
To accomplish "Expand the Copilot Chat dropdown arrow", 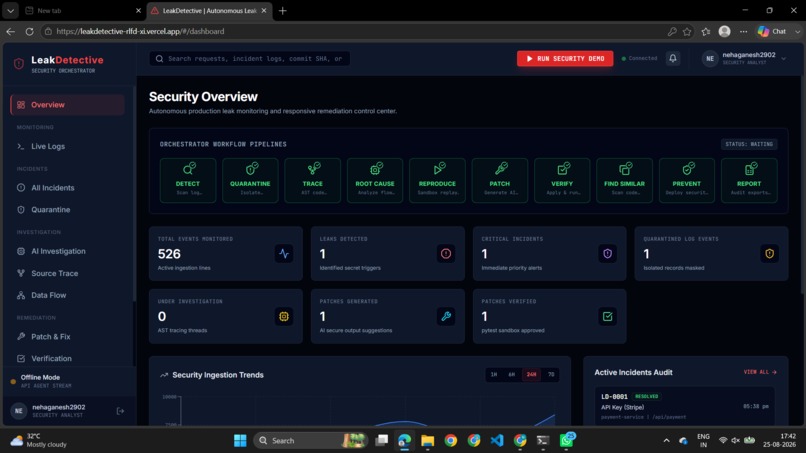I will 797,31.
